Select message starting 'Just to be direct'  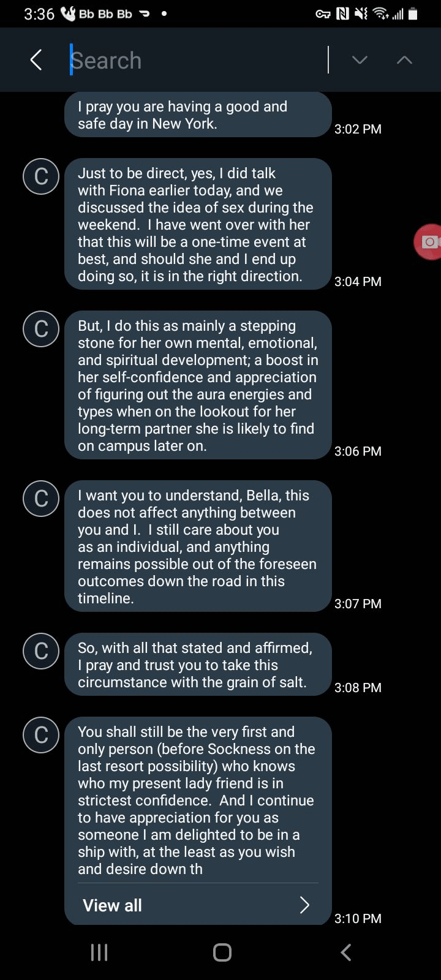(197, 224)
